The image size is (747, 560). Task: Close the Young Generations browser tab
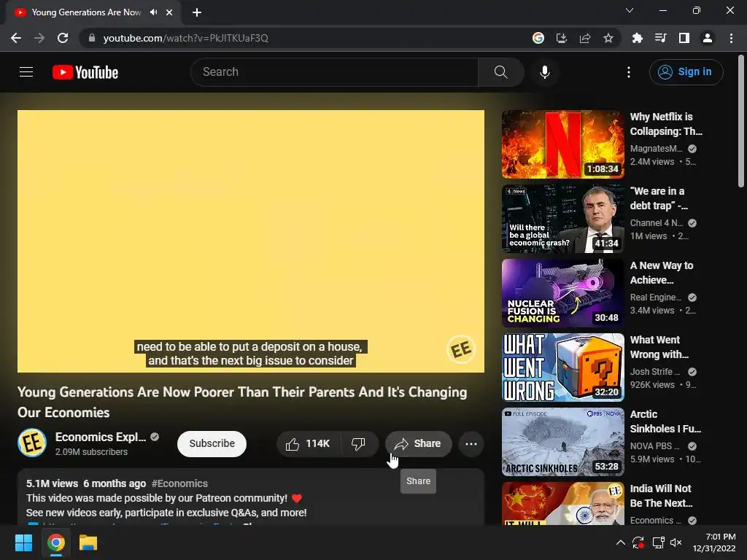coord(169,12)
